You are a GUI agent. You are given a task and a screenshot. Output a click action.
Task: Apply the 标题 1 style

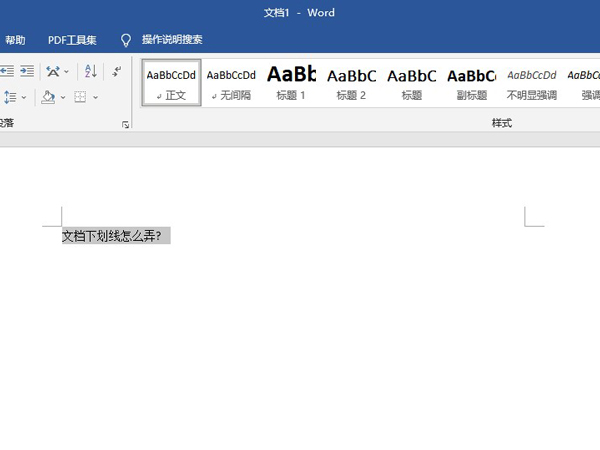click(x=292, y=81)
